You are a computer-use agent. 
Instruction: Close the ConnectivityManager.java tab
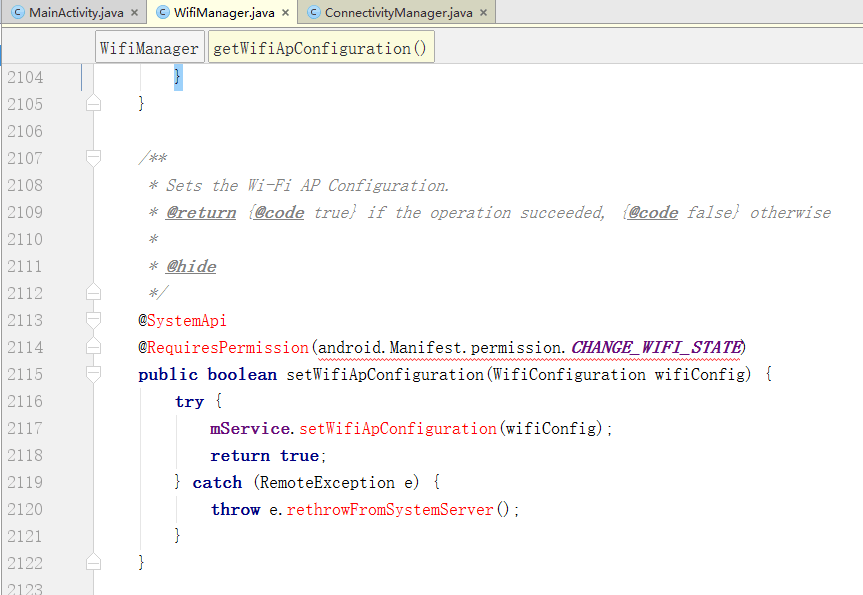pyautogui.click(x=483, y=13)
